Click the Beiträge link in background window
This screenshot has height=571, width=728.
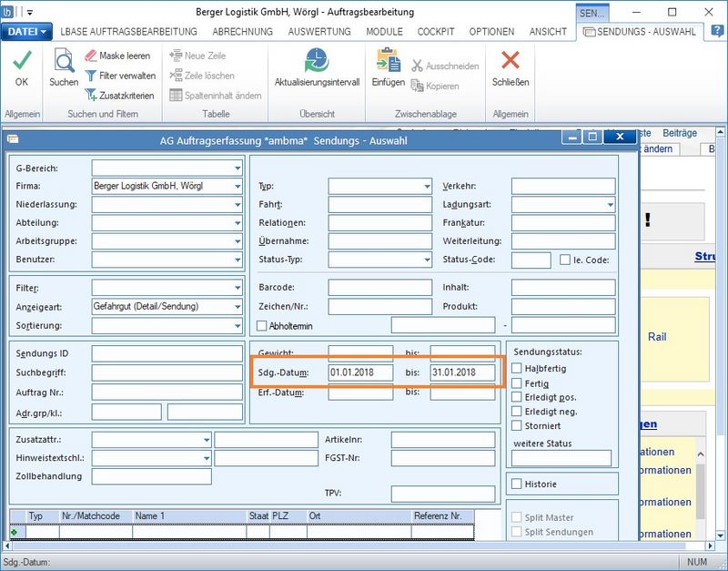click(x=680, y=133)
